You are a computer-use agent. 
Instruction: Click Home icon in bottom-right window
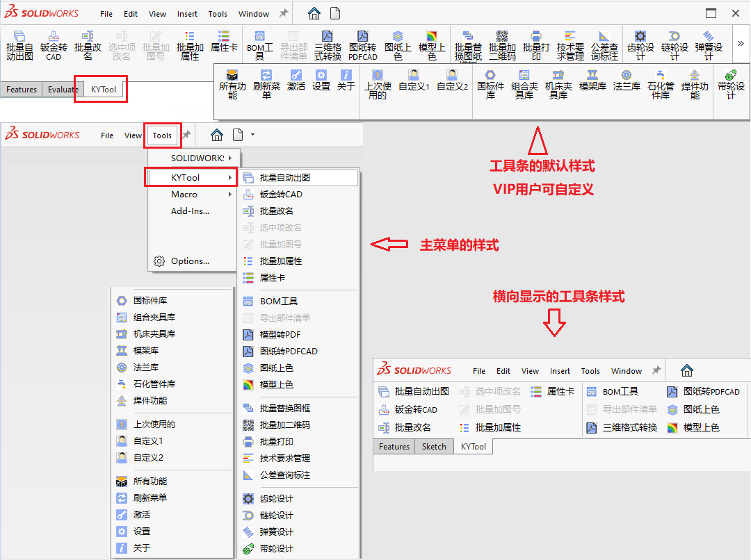click(687, 370)
